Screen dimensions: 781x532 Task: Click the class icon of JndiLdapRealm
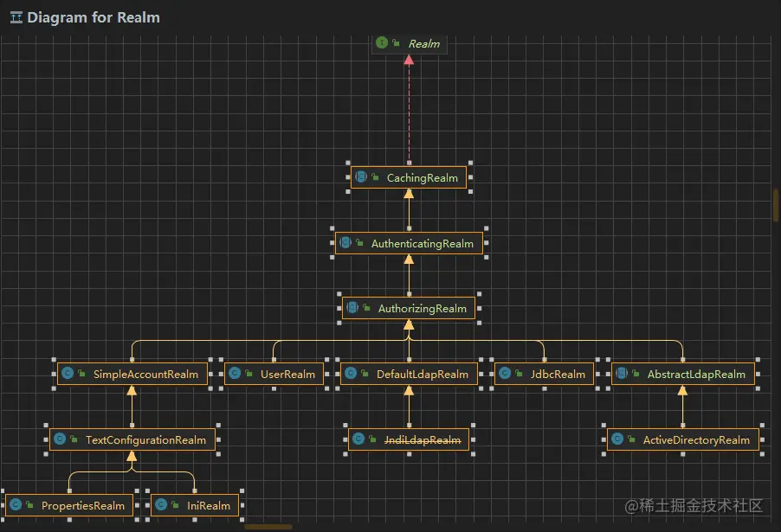[x=358, y=439]
